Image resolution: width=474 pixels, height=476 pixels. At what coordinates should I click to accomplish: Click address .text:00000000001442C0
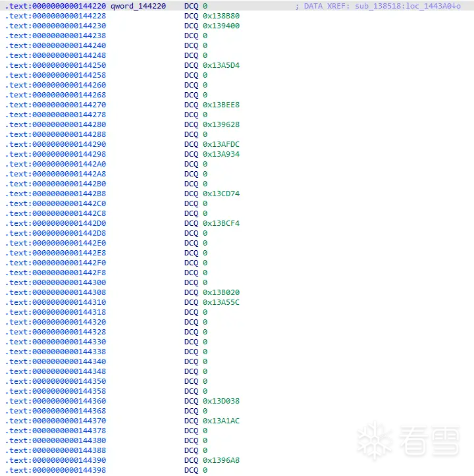(55, 203)
